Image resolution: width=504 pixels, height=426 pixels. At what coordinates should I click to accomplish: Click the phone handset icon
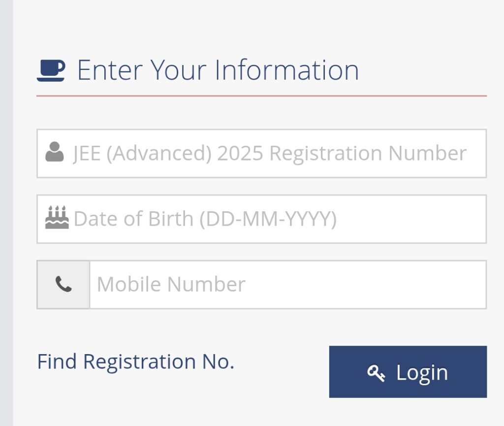pos(63,284)
